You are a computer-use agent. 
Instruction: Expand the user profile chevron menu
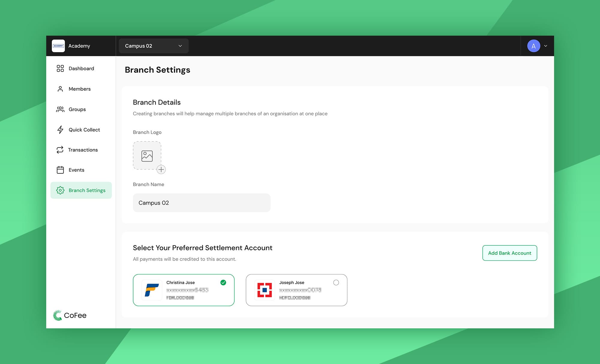[546, 46]
